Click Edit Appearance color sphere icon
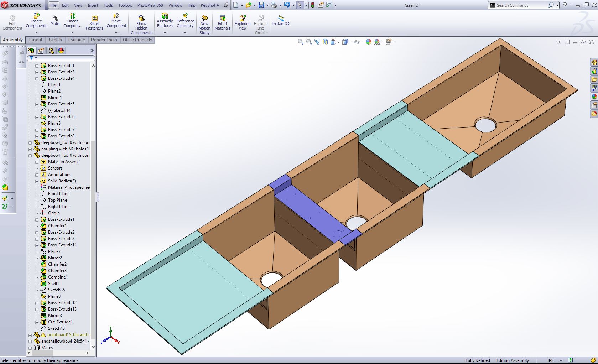 pyautogui.click(x=369, y=42)
